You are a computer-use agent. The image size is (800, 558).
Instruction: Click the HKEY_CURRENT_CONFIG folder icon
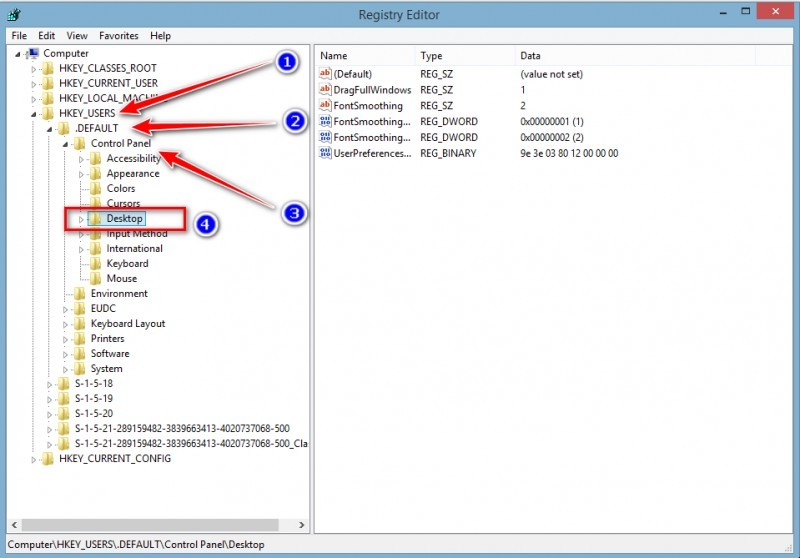click(x=48, y=459)
